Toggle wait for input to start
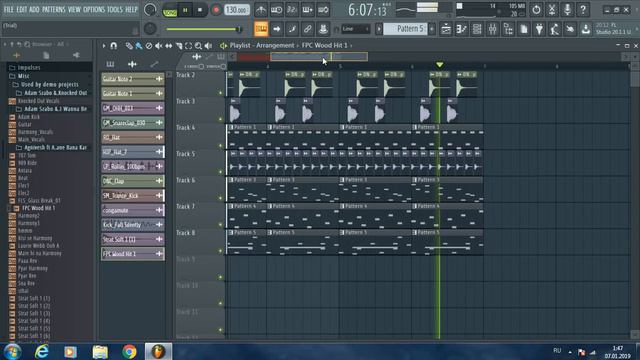The height and width of the screenshot is (360, 640). click(x=276, y=9)
